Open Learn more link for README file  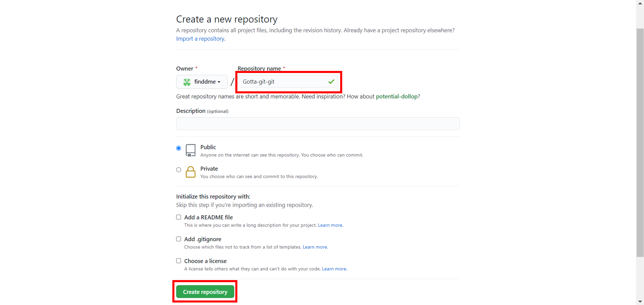(330, 225)
